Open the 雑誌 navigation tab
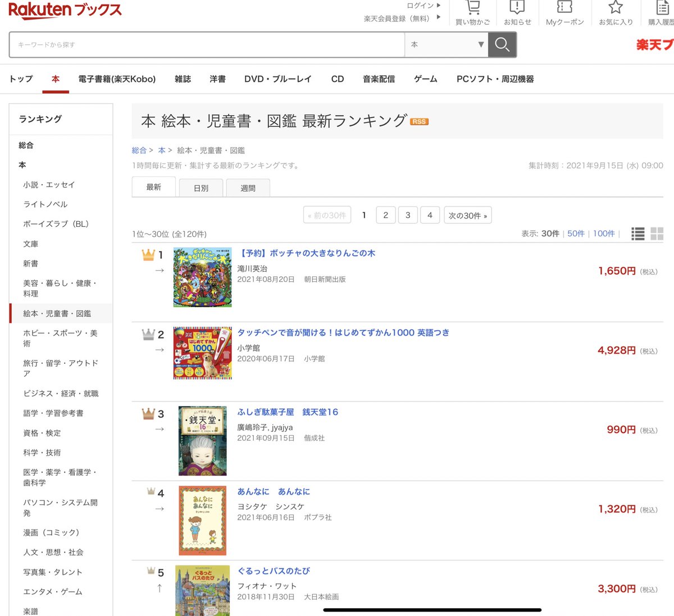Viewport: 674px width, 616px height. (183, 79)
